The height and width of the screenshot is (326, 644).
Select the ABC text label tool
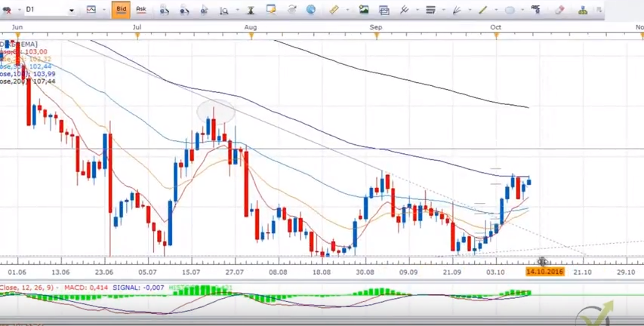coord(535,9)
